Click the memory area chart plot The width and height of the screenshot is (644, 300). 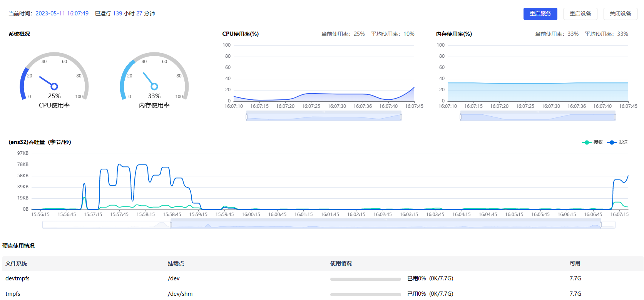coord(538,73)
